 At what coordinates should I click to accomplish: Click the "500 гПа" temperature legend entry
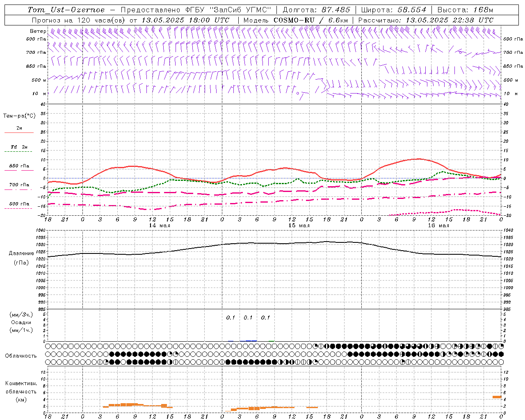[19, 204]
